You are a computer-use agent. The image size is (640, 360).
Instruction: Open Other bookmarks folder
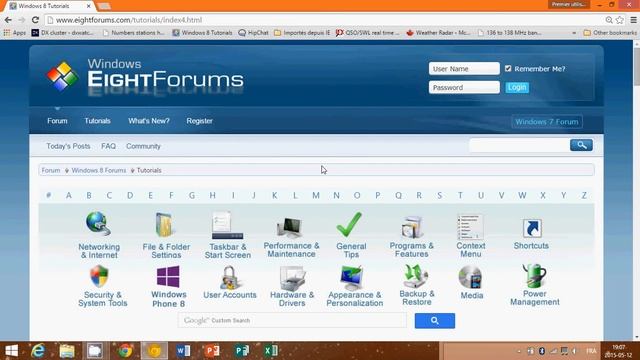[610, 33]
